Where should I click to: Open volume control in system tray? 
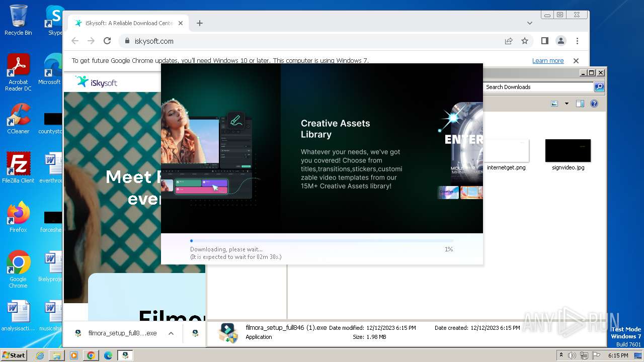pos(572,355)
